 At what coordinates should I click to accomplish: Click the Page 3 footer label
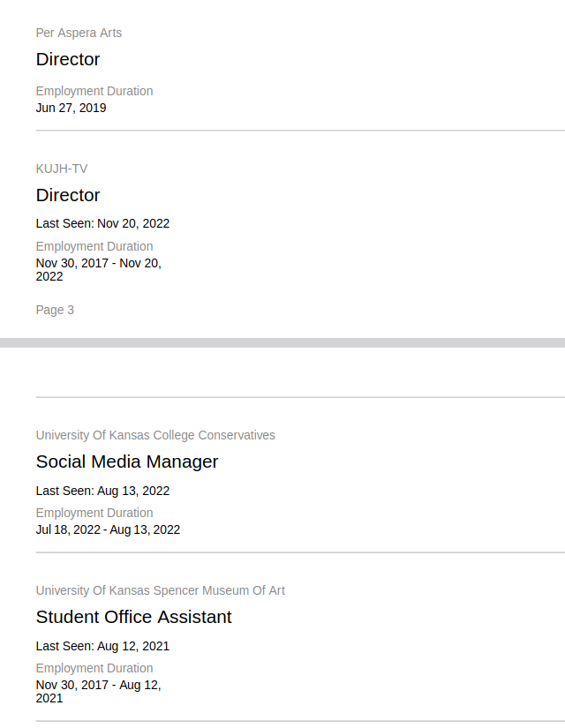55,310
